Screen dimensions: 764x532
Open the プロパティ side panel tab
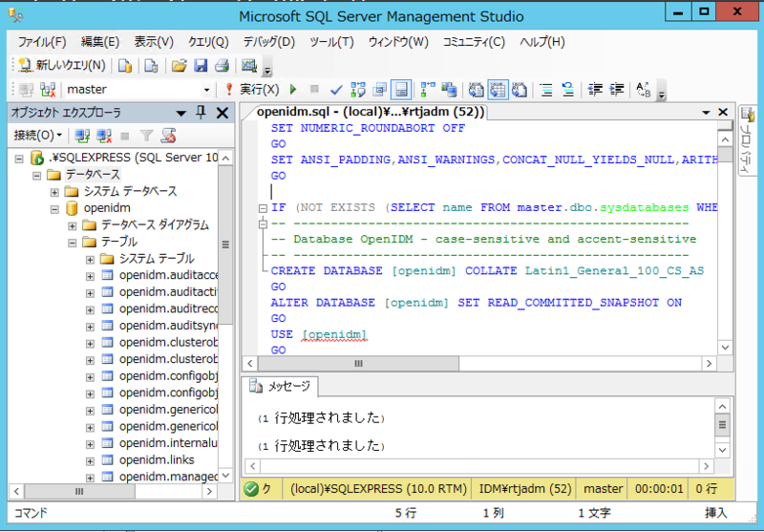point(747,142)
